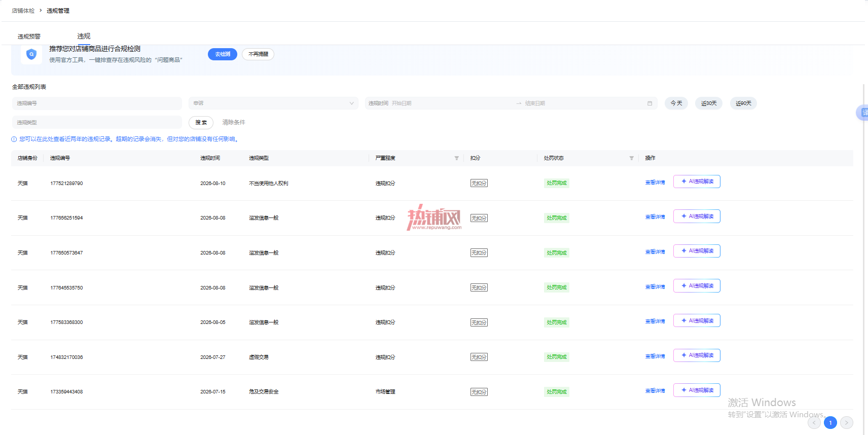Click violation type 虚假交易
The image size is (868, 435).
coord(259,357)
